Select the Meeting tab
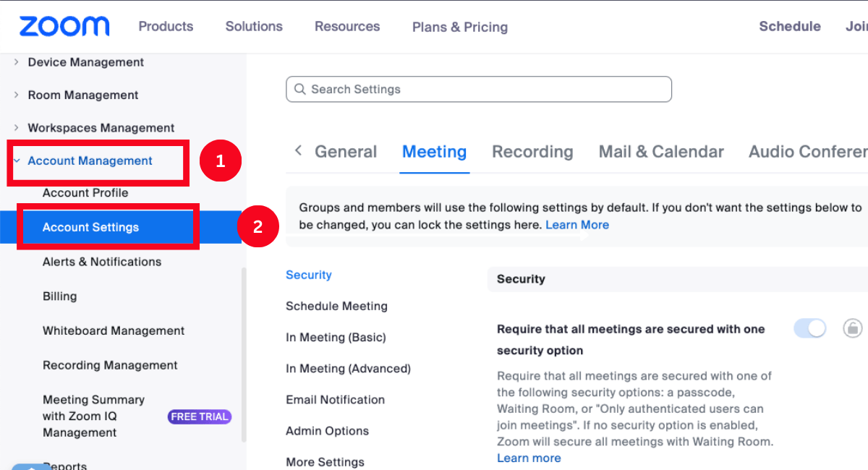Image resolution: width=868 pixels, height=470 pixels. 434,152
